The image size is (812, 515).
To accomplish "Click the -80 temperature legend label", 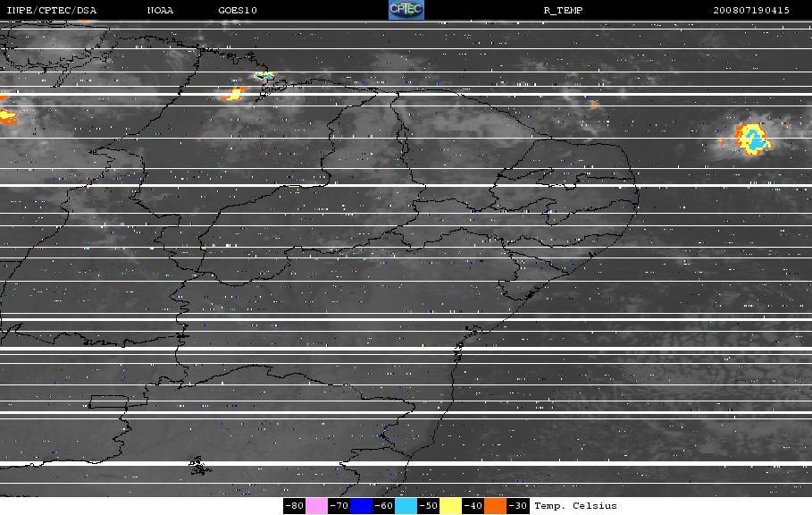I will pyautogui.click(x=294, y=506).
